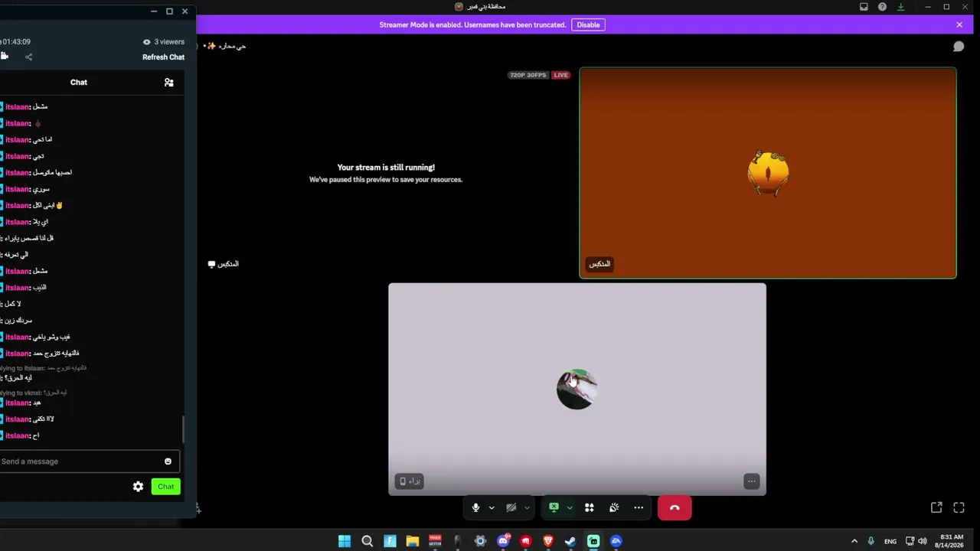980x551 pixels.
Task: Open the Kick streaming app taskbar icon
Action: [593, 541]
